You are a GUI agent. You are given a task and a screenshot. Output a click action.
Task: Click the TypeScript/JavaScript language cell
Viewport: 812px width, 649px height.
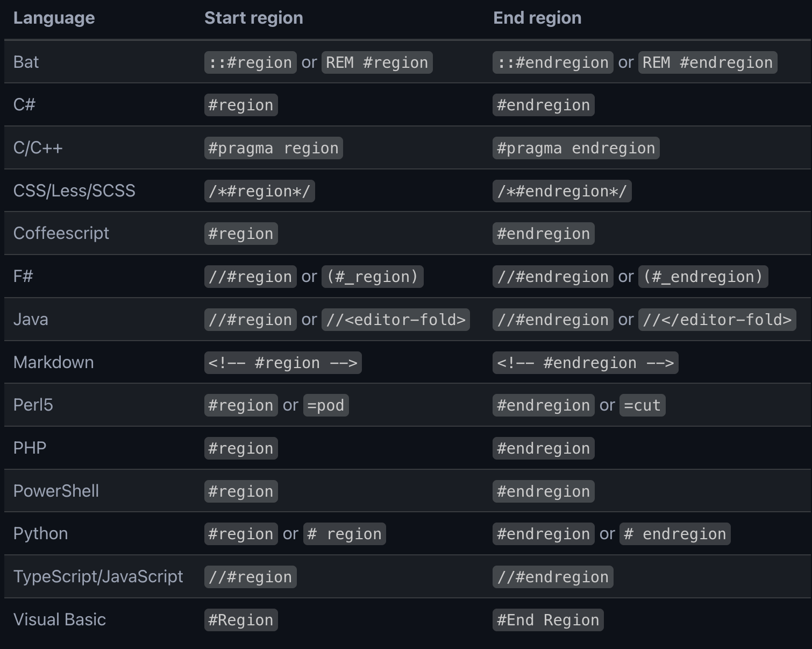click(x=98, y=576)
